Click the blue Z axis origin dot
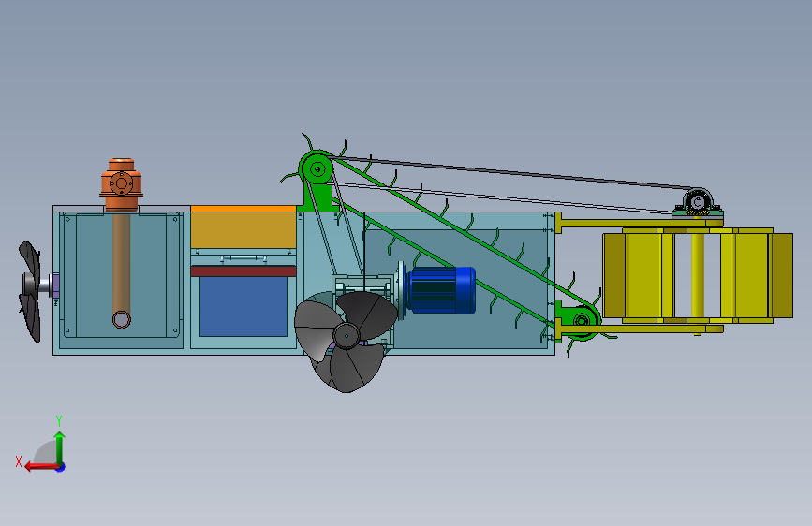Screen dimensions: 812x526 [x=61, y=467]
